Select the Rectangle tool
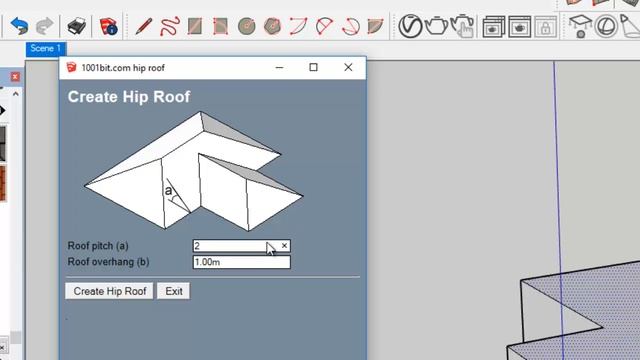 tap(195, 27)
